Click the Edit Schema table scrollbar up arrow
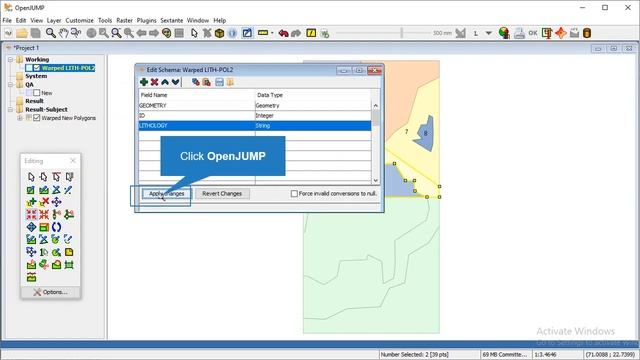 tap(376, 106)
